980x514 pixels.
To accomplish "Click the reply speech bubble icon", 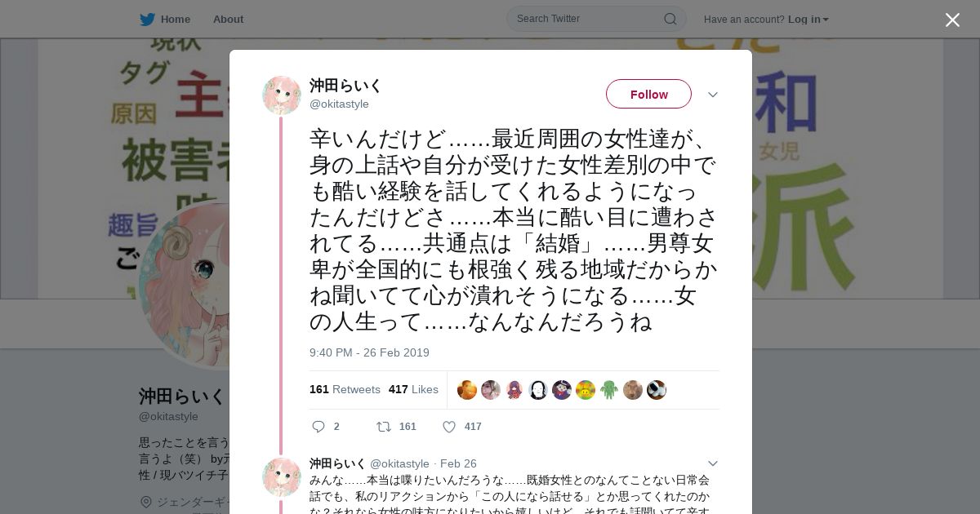I will point(318,427).
